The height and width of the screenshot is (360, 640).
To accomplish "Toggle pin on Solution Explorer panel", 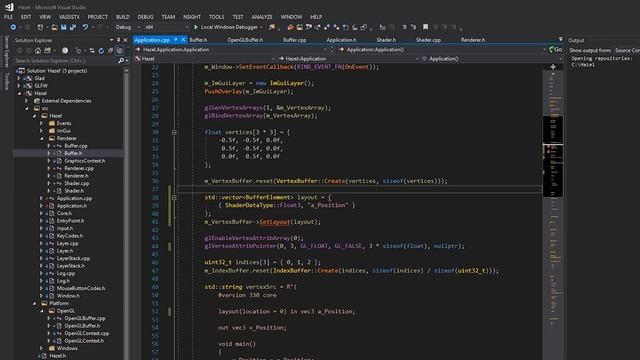I will click(118, 40).
